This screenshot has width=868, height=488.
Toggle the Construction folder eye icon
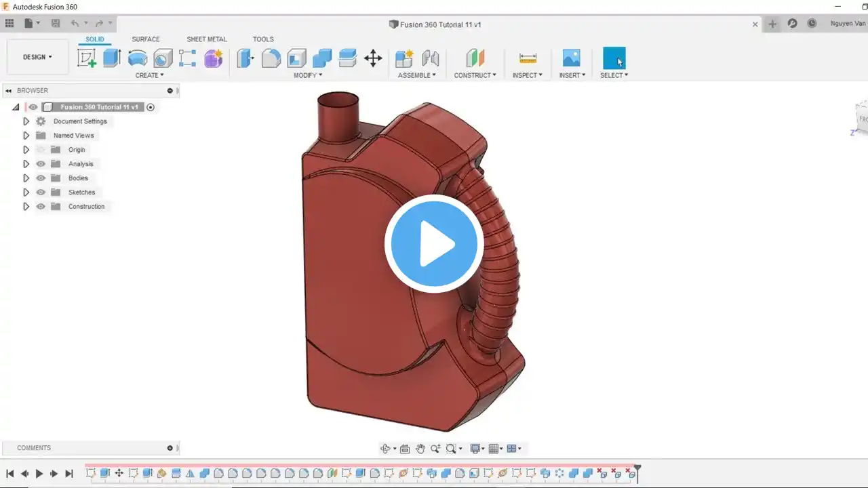[x=41, y=207]
